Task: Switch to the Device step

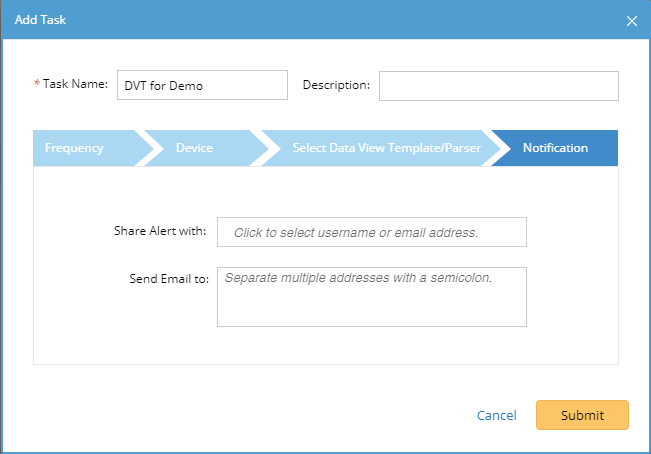Action: pyautogui.click(x=195, y=148)
